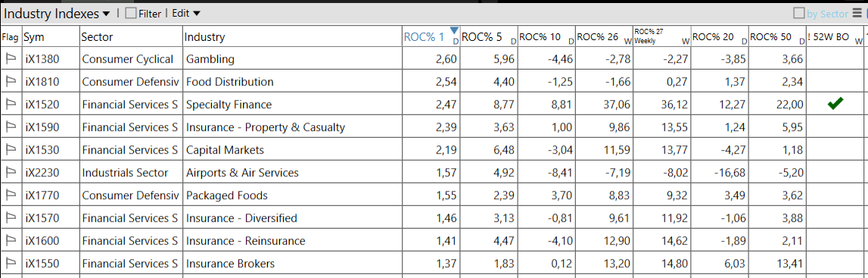Image resolution: width=868 pixels, height=278 pixels.
Task: Click the ROC% 1 sort arrow indicator
Action: pyautogui.click(x=455, y=30)
